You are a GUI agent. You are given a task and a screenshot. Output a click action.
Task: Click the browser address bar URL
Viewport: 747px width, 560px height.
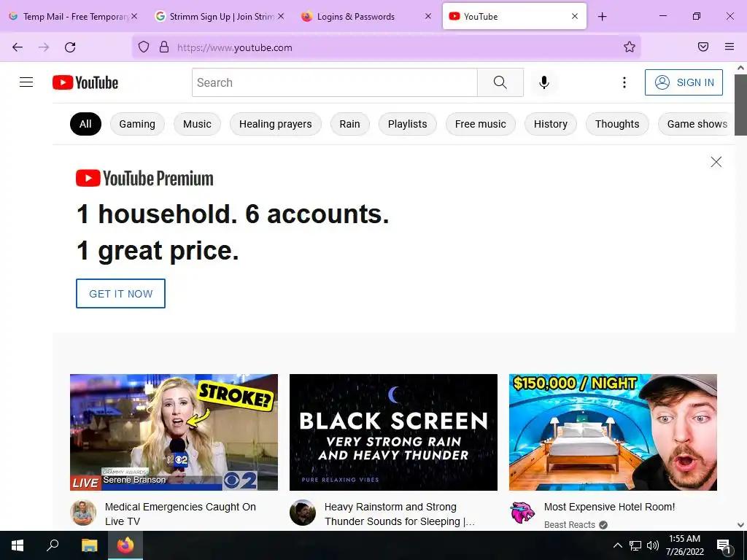[x=234, y=47]
